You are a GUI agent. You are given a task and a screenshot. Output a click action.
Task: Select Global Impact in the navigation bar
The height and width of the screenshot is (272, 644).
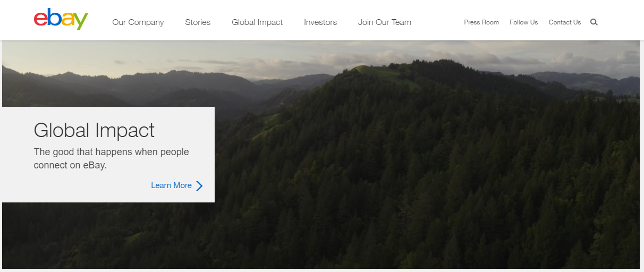257,22
